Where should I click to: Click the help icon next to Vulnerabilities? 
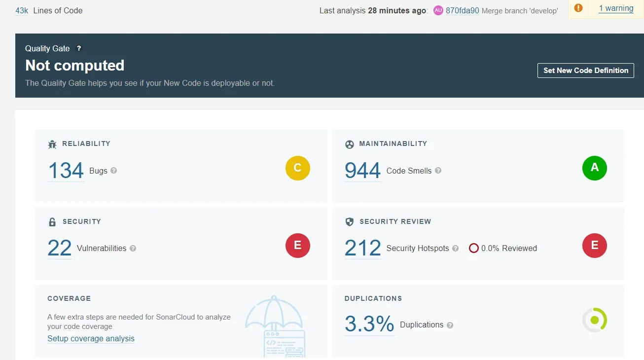tap(133, 249)
